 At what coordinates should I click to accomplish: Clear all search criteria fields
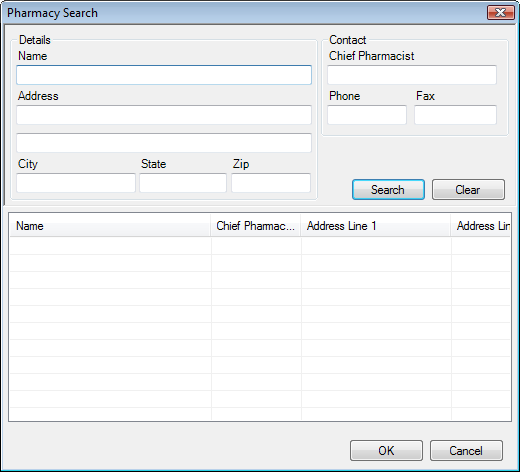coord(468,190)
